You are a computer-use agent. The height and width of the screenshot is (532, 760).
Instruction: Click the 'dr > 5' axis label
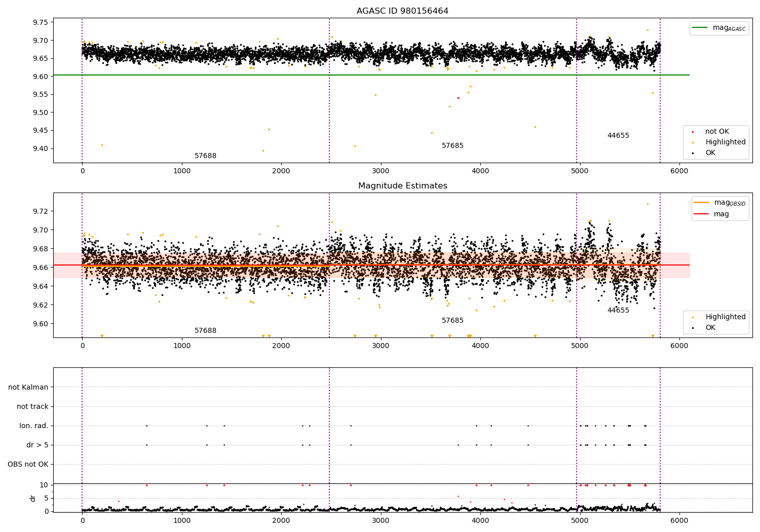(37, 445)
